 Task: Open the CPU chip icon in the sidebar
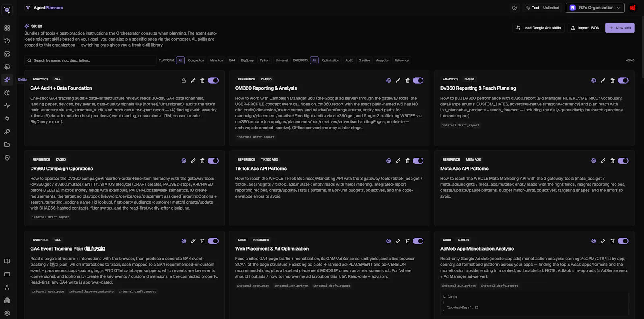tap(7, 67)
